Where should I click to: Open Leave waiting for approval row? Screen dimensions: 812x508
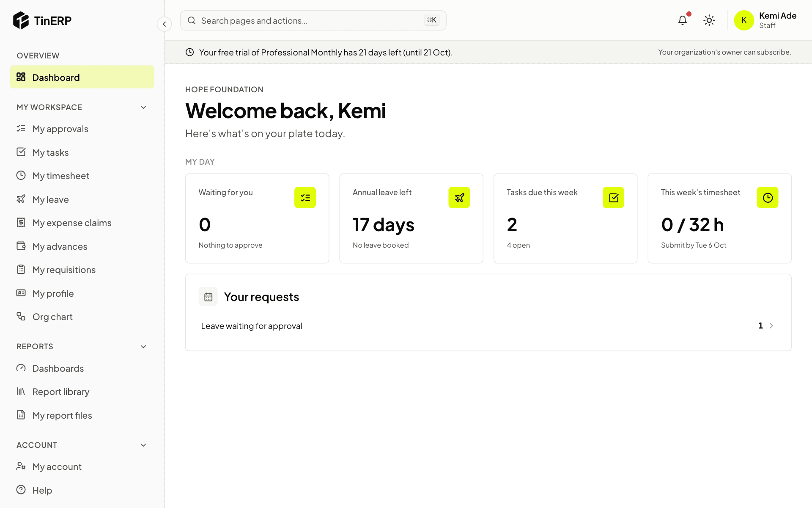pos(488,326)
